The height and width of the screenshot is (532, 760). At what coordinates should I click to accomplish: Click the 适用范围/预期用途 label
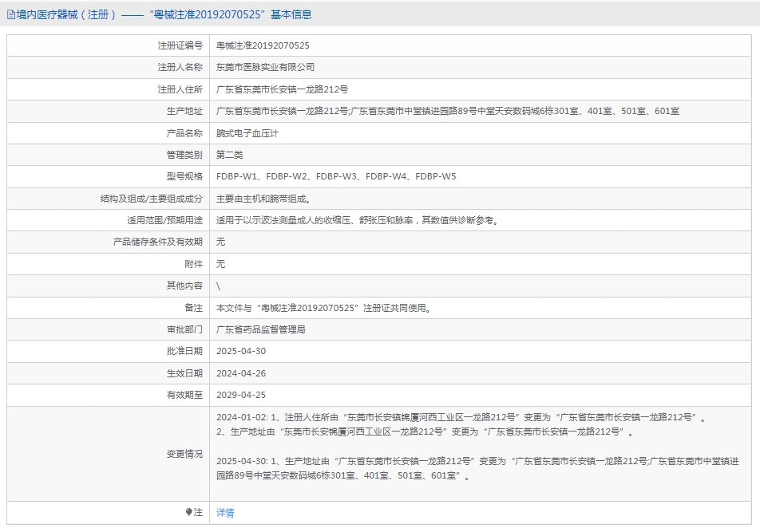[164, 220]
